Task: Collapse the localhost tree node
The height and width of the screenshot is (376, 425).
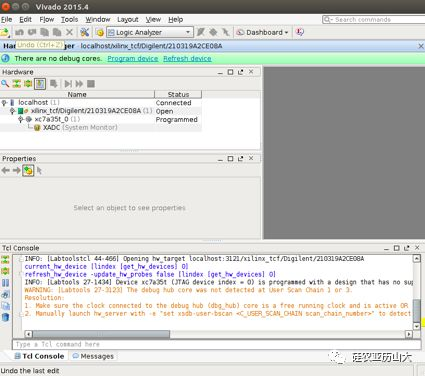Action: click(x=4, y=102)
